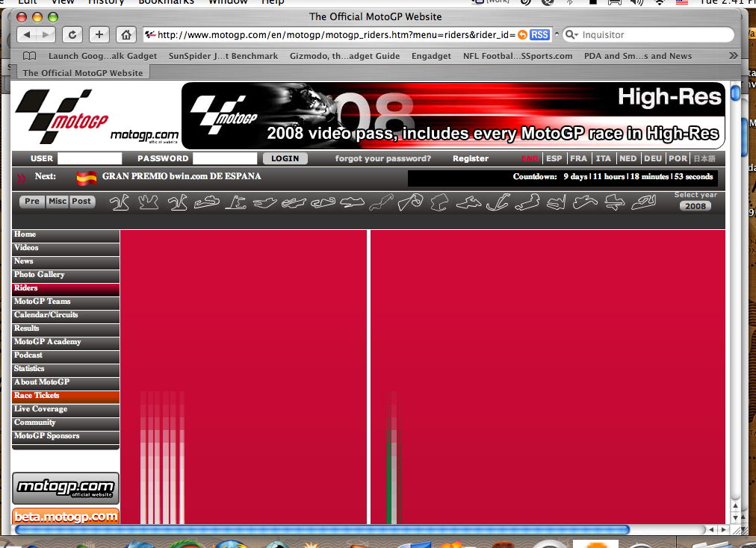Click the vertical scrollbar thumb

point(735,92)
